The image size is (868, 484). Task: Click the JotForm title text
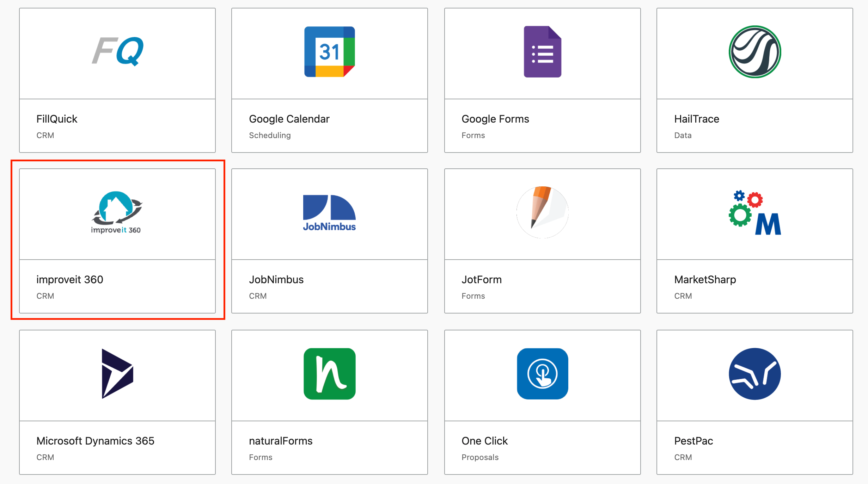coord(482,279)
